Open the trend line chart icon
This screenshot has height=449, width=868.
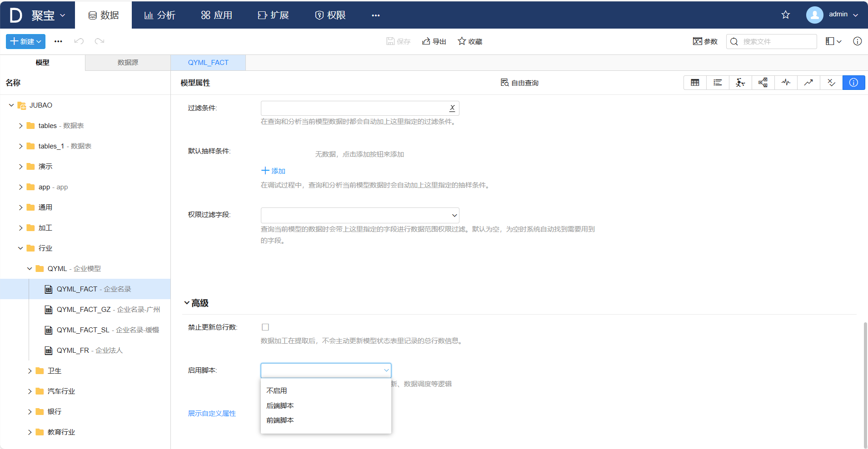pos(808,83)
